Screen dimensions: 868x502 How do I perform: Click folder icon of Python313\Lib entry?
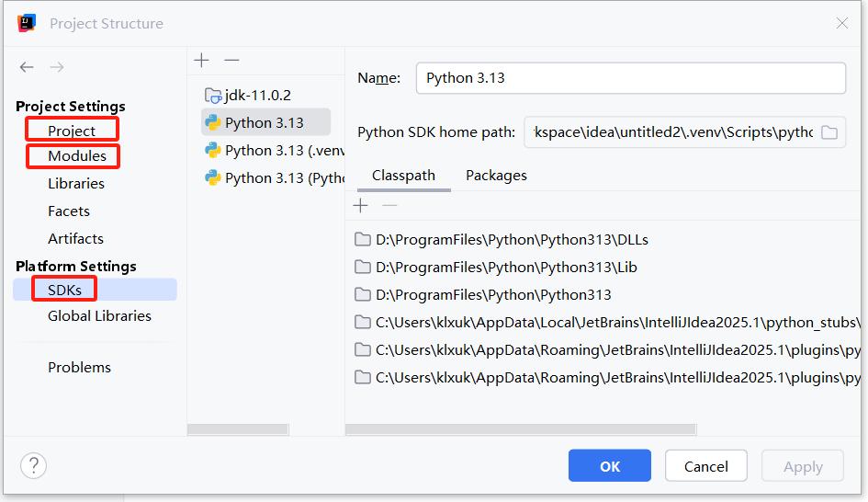coord(363,267)
